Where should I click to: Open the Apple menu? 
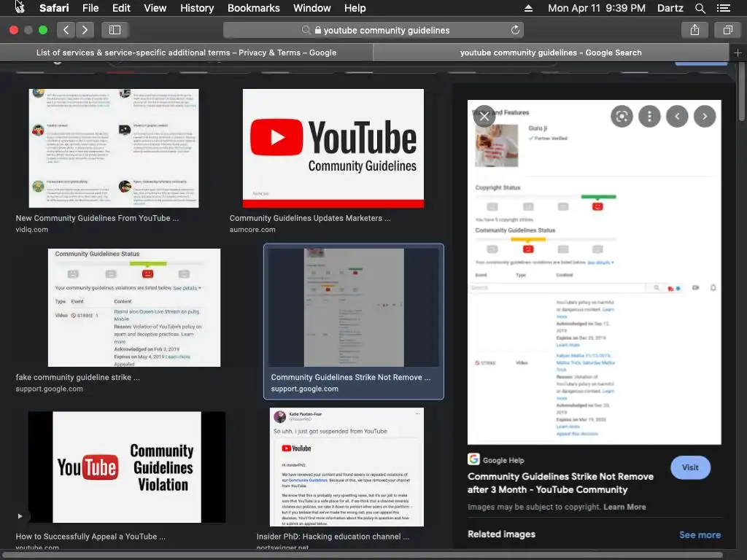pos(20,7)
